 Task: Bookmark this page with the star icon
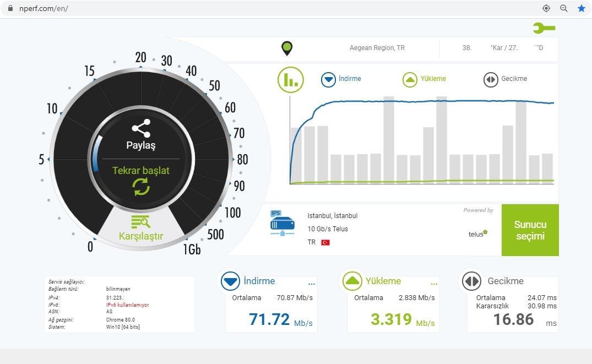(x=582, y=8)
